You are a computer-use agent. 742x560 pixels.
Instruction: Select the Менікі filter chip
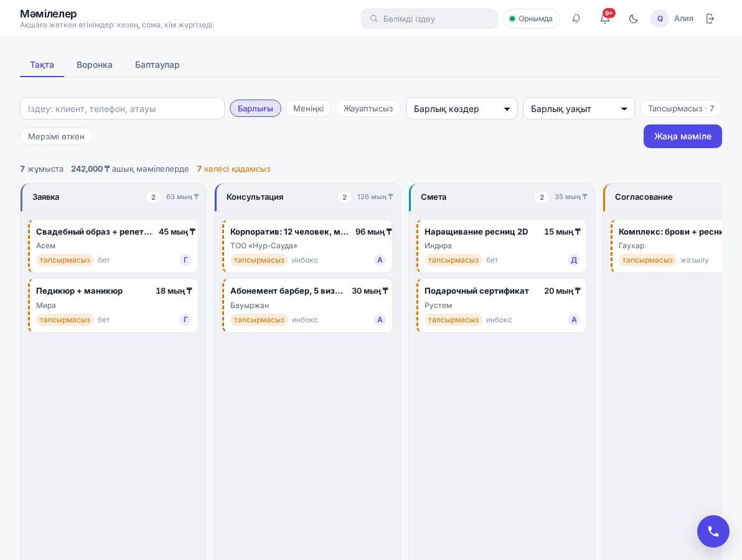[x=308, y=108]
